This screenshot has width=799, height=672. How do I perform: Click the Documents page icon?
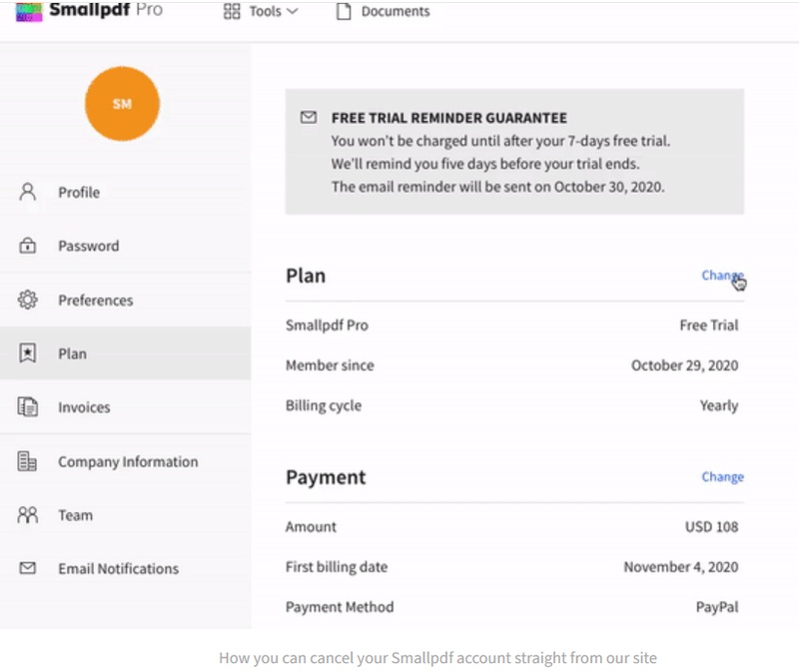pos(344,11)
